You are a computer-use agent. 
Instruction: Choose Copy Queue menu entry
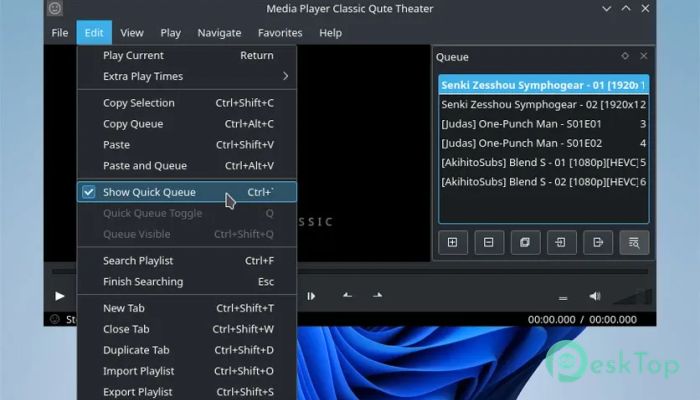click(187, 124)
